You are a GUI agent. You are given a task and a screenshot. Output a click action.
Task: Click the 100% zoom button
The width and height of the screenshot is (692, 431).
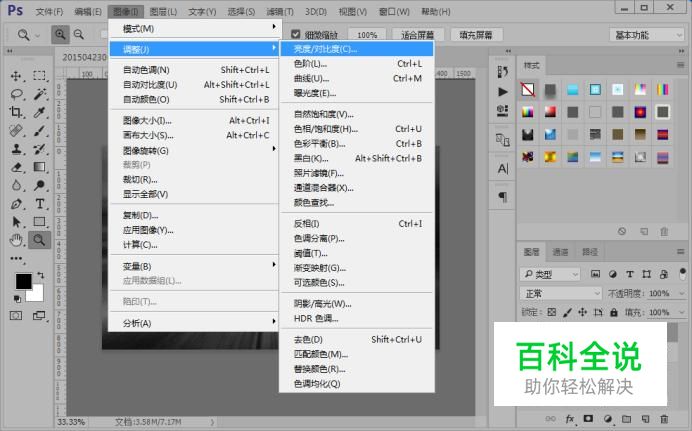click(x=367, y=35)
